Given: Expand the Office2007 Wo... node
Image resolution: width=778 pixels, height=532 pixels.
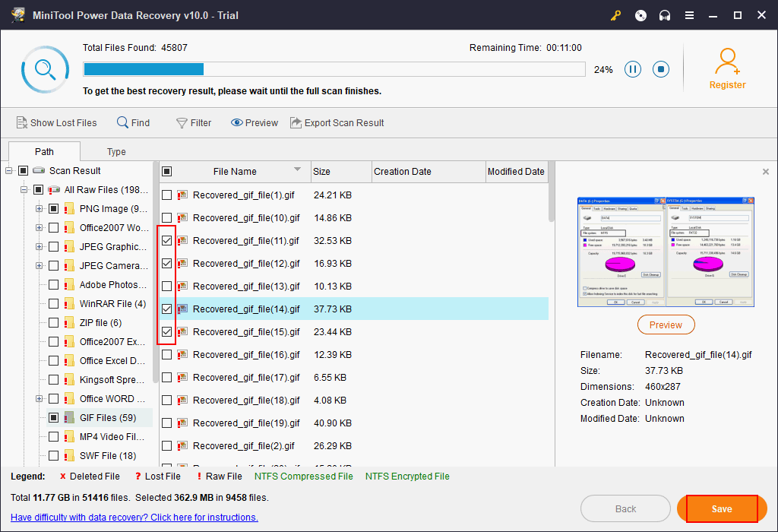Looking at the screenshot, I should click(39, 228).
